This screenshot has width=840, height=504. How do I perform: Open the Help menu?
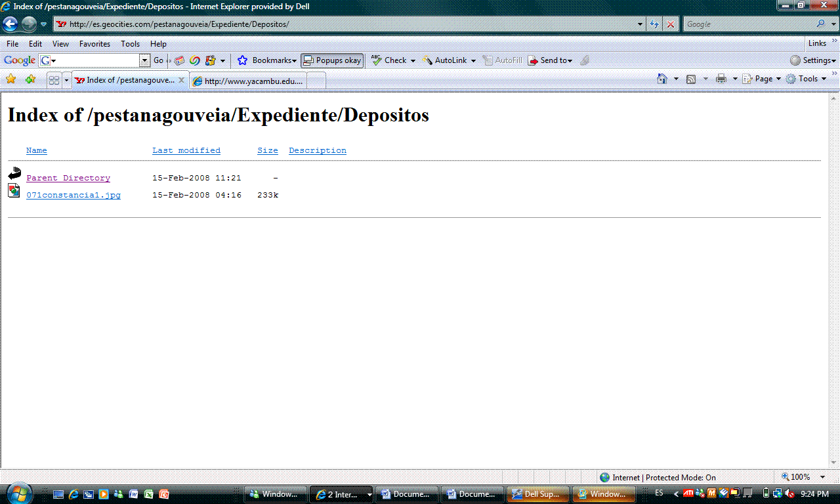click(159, 44)
